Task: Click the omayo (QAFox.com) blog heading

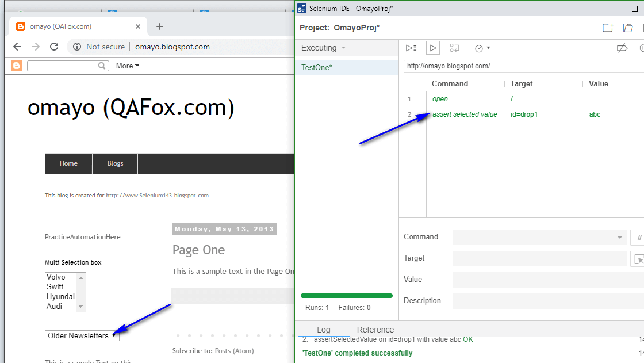Action: (x=131, y=108)
